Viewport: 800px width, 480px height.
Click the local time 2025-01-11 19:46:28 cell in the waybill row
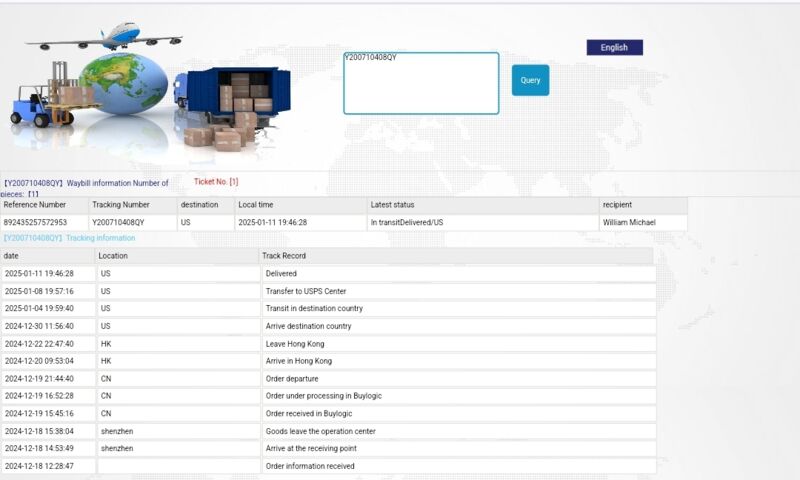[272, 222]
